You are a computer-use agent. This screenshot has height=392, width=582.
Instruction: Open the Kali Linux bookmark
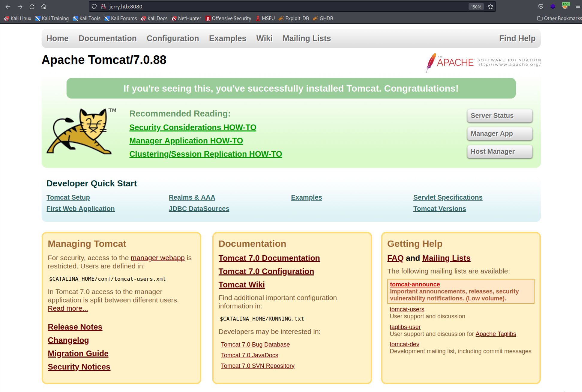point(18,18)
